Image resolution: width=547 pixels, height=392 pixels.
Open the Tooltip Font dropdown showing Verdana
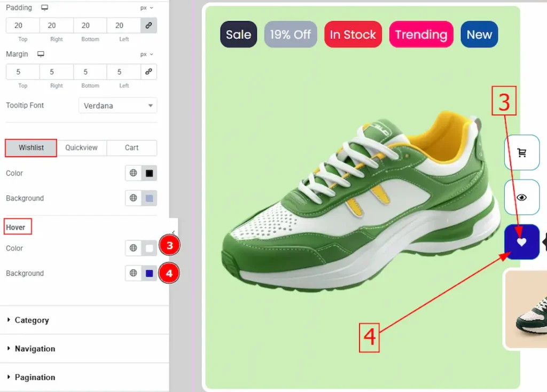tap(118, 106)
